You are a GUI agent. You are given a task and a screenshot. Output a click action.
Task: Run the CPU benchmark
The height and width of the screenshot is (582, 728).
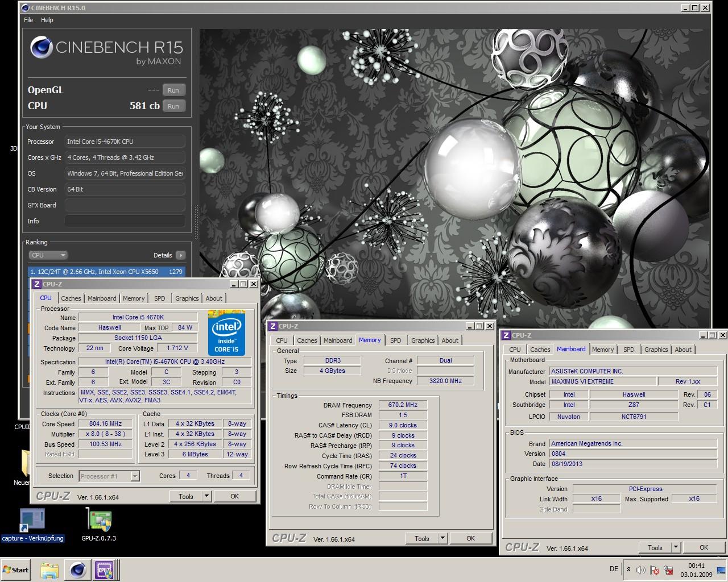(x=173, y=106)
